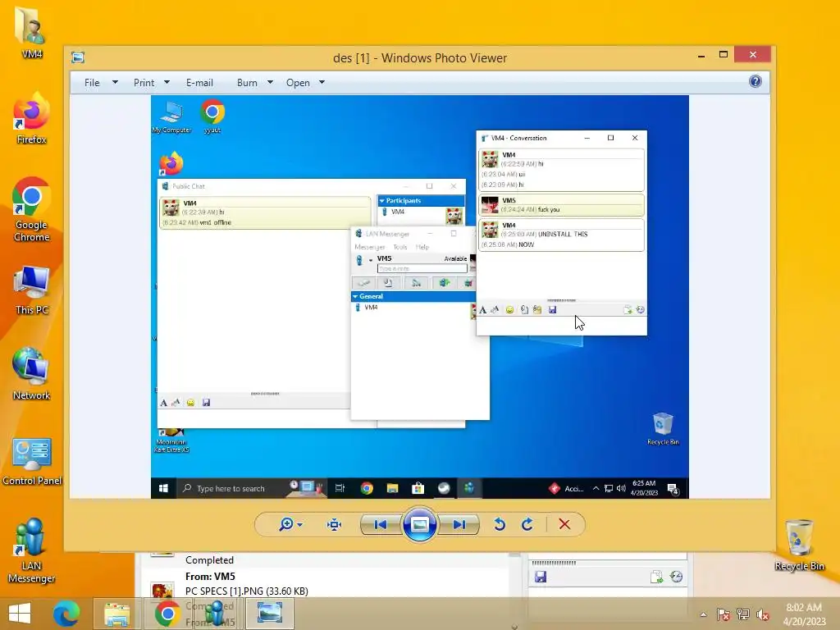Close the Windows Photo Viewer window
Screen dimensions: 840x630
click(753, 55)
